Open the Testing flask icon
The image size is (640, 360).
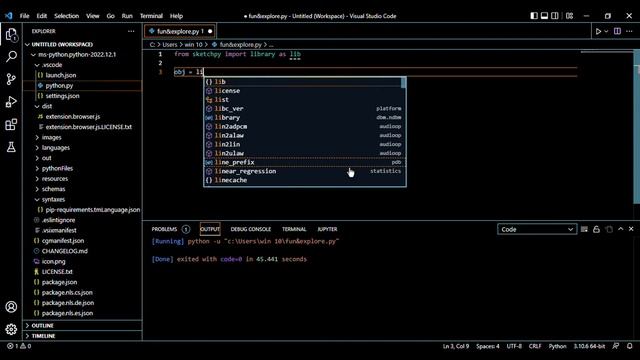[x=11, y=147]
